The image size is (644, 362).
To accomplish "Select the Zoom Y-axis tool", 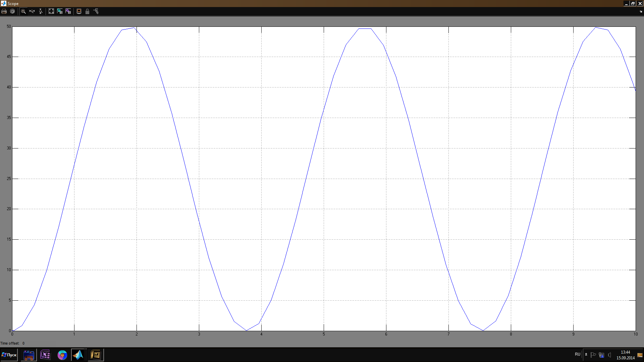I will pos(41,11).
